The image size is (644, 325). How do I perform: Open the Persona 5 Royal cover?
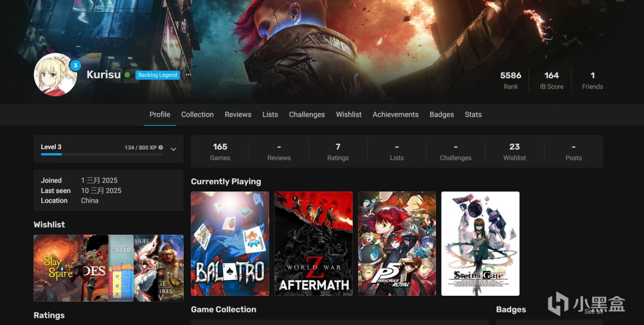[x=397, y=243]
